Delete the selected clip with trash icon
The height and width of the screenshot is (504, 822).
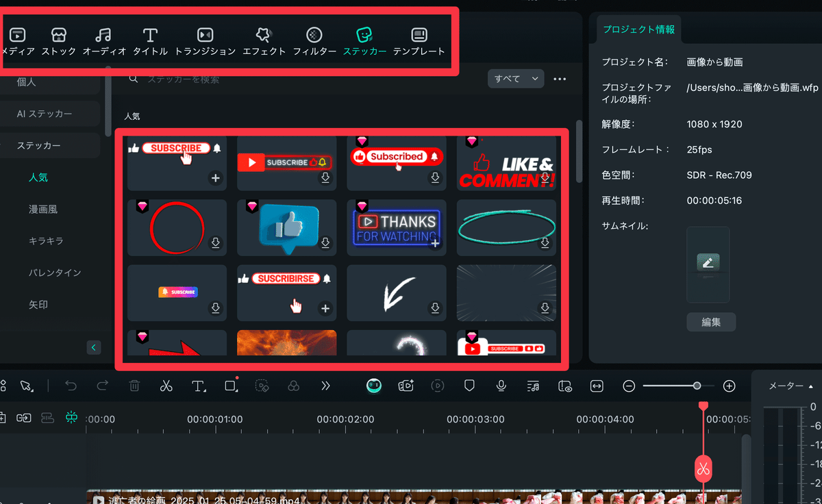point(134,386)
